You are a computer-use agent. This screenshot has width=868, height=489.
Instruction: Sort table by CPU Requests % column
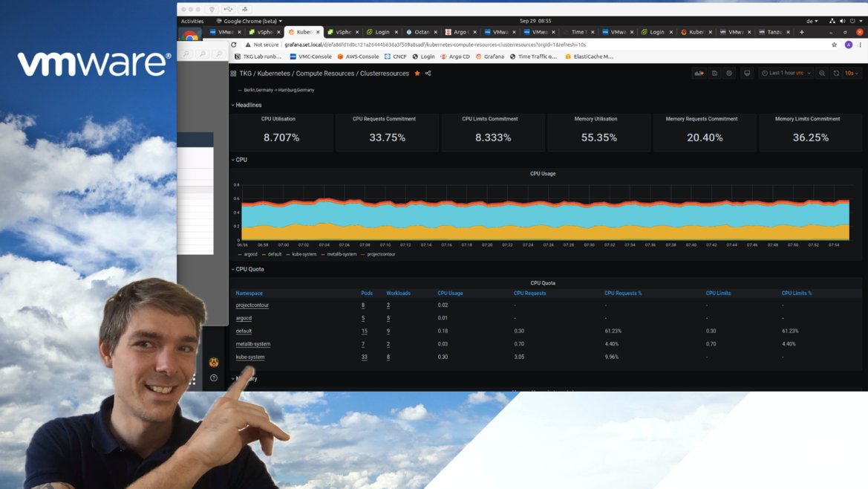[623, 294]
